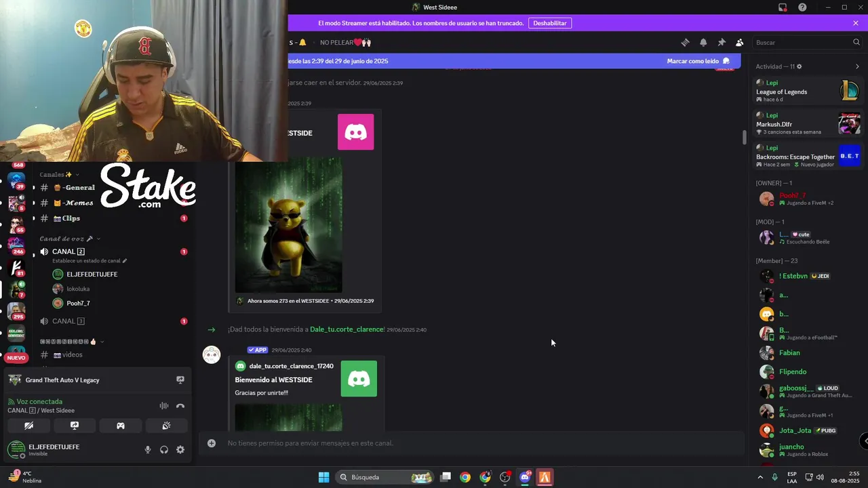This screenshot has height=488, width=868.
Task: Hide the member list
Action: pos(740,42)
